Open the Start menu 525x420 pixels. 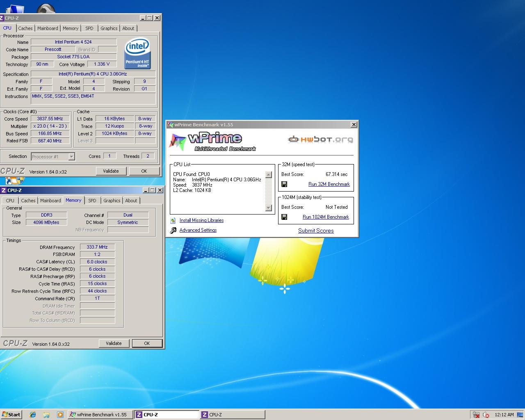click(x=11, y=415)
